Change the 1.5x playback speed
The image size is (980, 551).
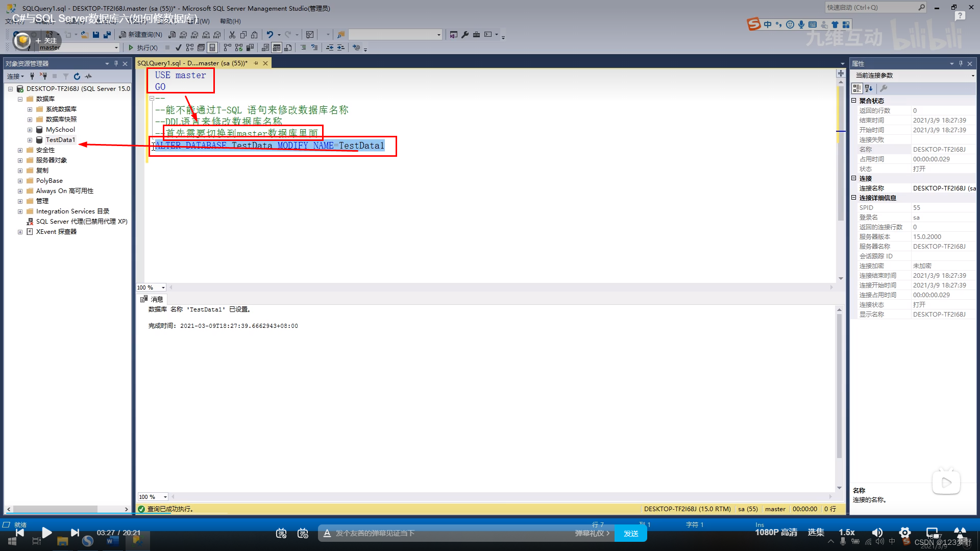(847, 533)
